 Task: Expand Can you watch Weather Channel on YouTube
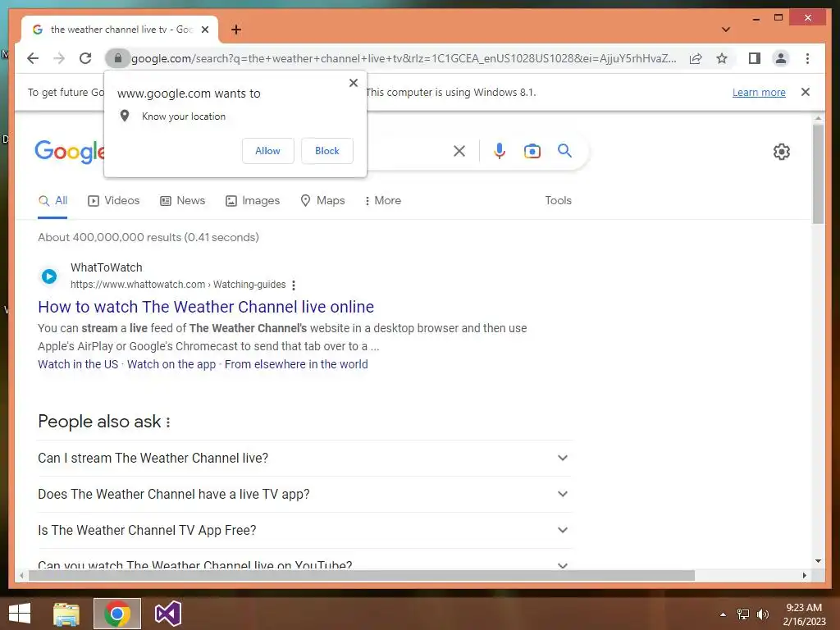tap(304, 564)
